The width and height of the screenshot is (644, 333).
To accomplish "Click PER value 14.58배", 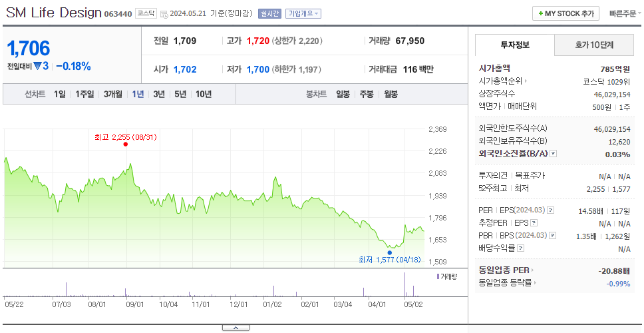I will [591, 212].
